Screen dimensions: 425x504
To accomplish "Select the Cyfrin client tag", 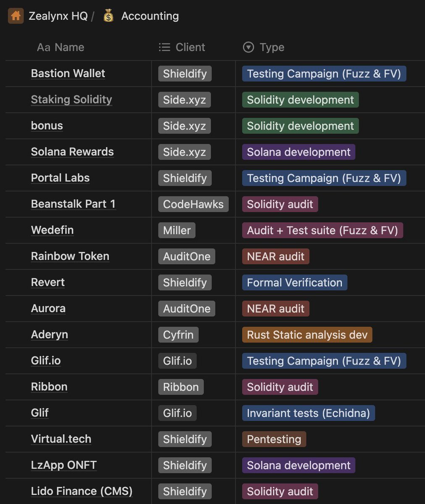I will pos(178,335).
